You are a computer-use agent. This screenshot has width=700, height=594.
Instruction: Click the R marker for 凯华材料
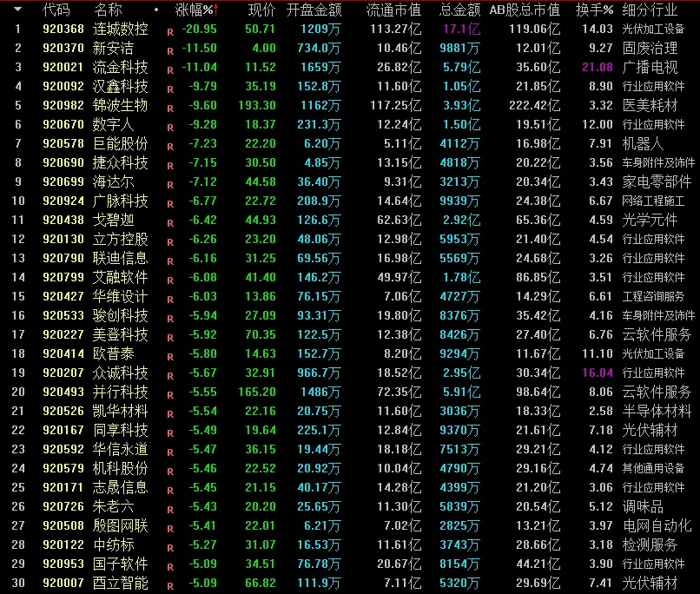tap(170, 414)
